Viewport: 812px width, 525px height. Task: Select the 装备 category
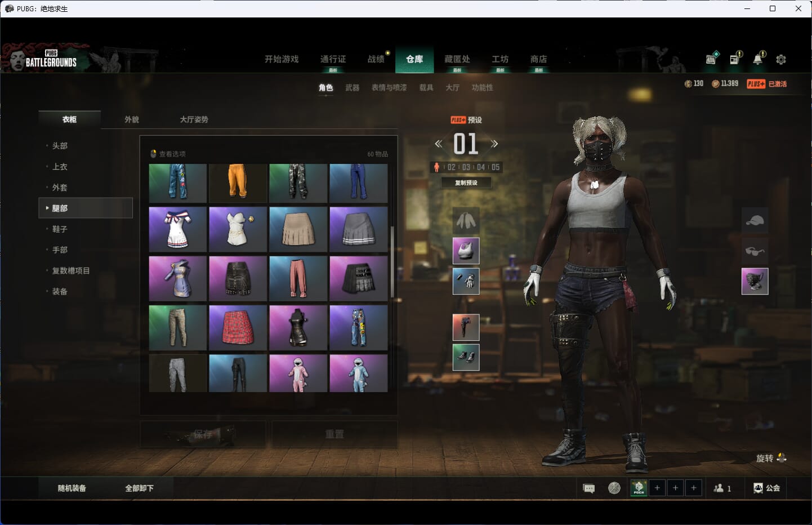click(x=86, y=291)
